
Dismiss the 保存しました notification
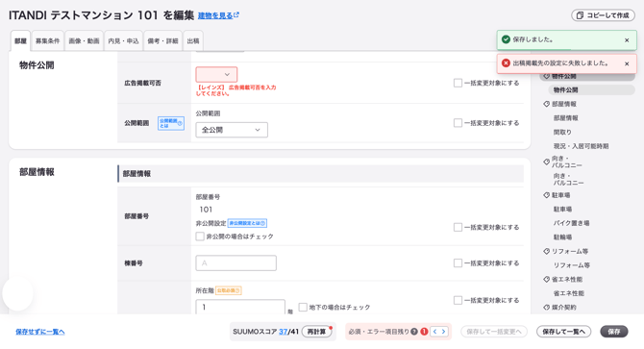(627, 40)
